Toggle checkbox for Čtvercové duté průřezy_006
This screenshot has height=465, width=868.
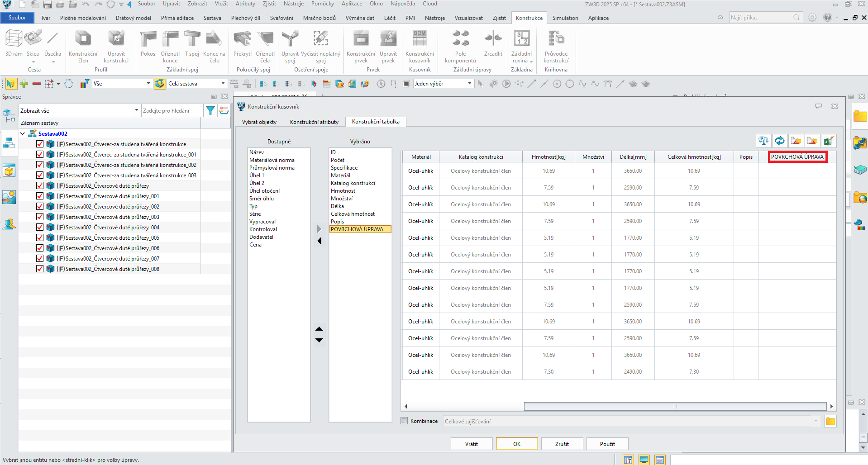[40, 248]
